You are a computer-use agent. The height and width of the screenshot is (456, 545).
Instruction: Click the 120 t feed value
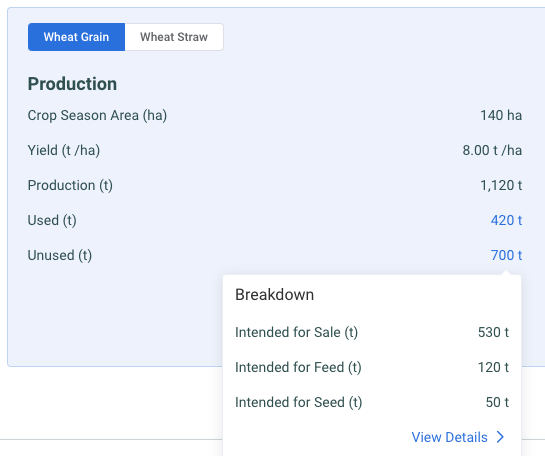click(x=493, y=367)
